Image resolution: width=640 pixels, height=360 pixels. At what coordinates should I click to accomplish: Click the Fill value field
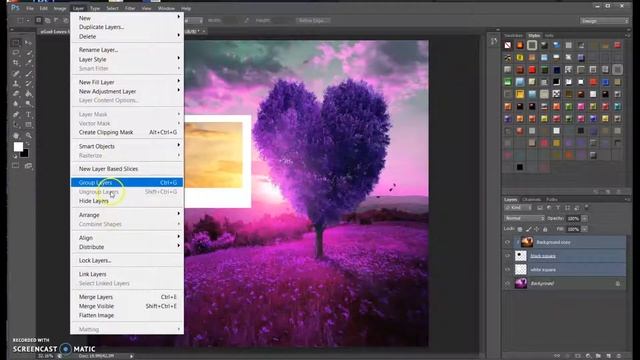[573, 229]
